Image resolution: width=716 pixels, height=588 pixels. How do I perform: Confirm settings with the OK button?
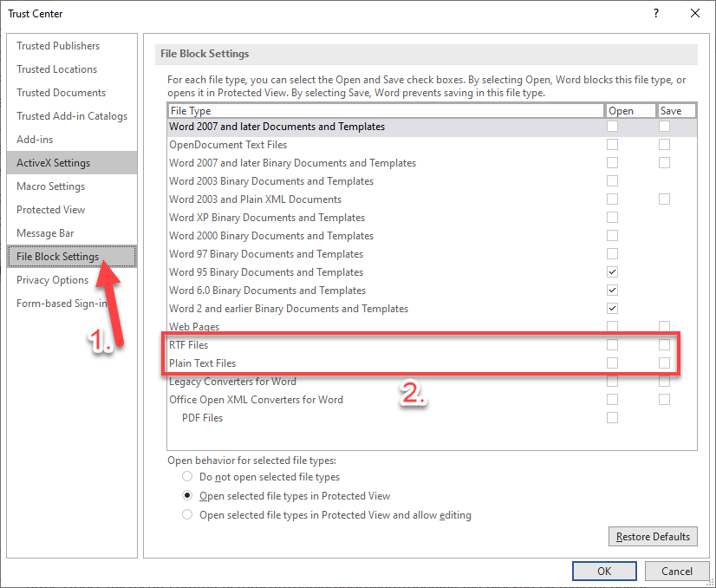click(604, 571)
